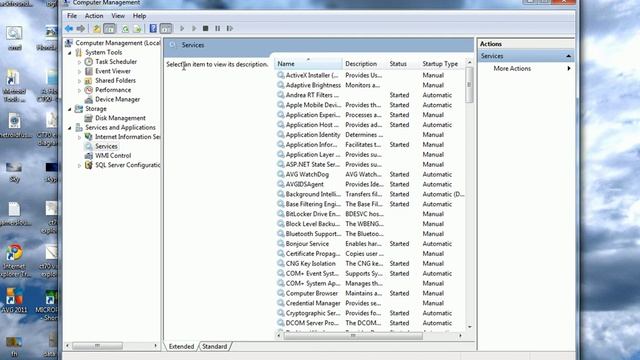Open the File menu
Screen dimensions: 640x360
[x=72, y=16]
